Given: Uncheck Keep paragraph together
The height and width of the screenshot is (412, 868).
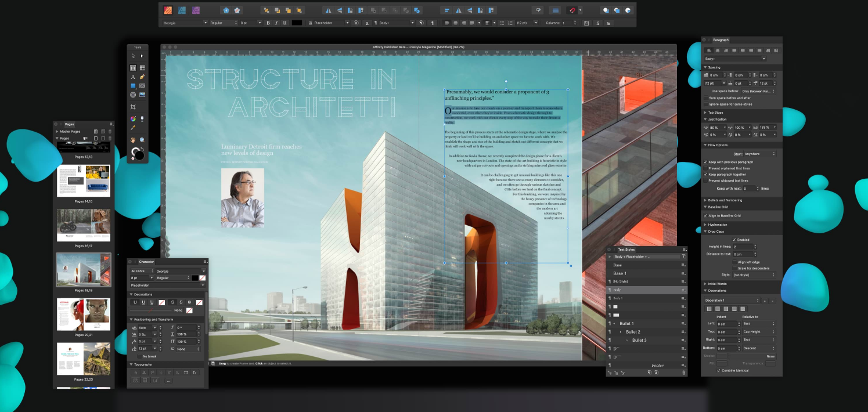Looking at the screenshot, I should [x=705, y=175].
